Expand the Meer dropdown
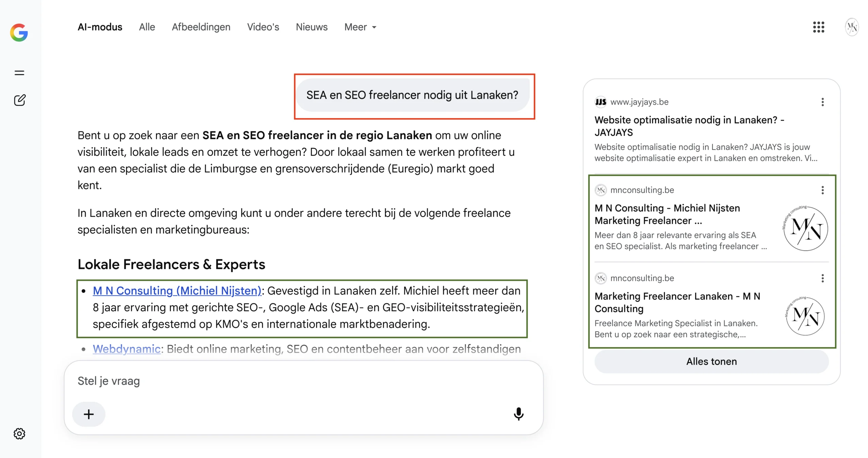The width and height of the screenshot is (868, 458). coord(360,27)
